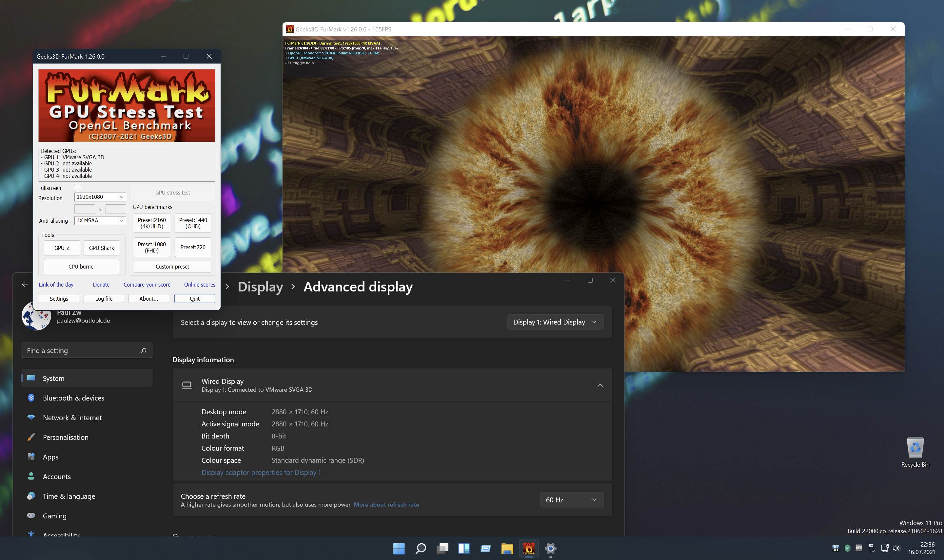944x560 pixels.
Task: Open the taskbar Search icon
Action: click(421, 548)
